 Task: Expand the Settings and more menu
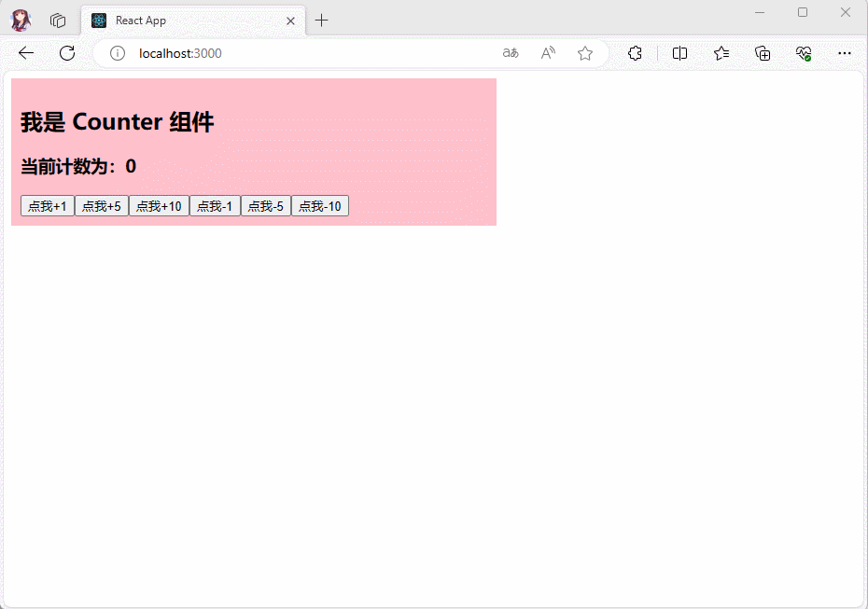pyautogui.click(x=845, y=53)
